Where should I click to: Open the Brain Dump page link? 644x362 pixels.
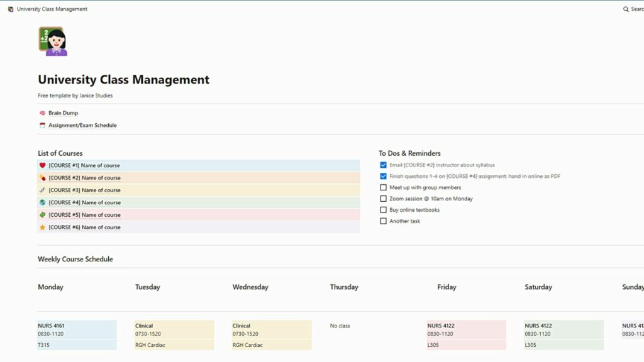[x=63, y=113]
